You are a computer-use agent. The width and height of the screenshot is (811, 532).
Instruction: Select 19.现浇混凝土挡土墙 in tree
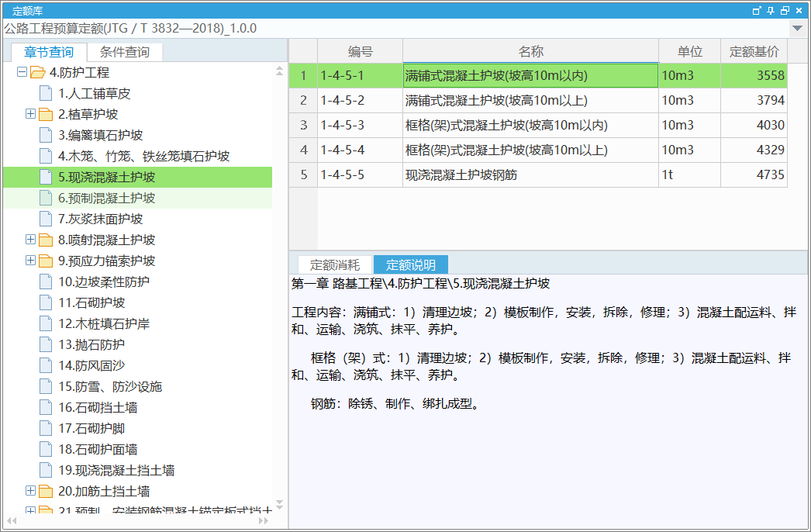(116, 471)
